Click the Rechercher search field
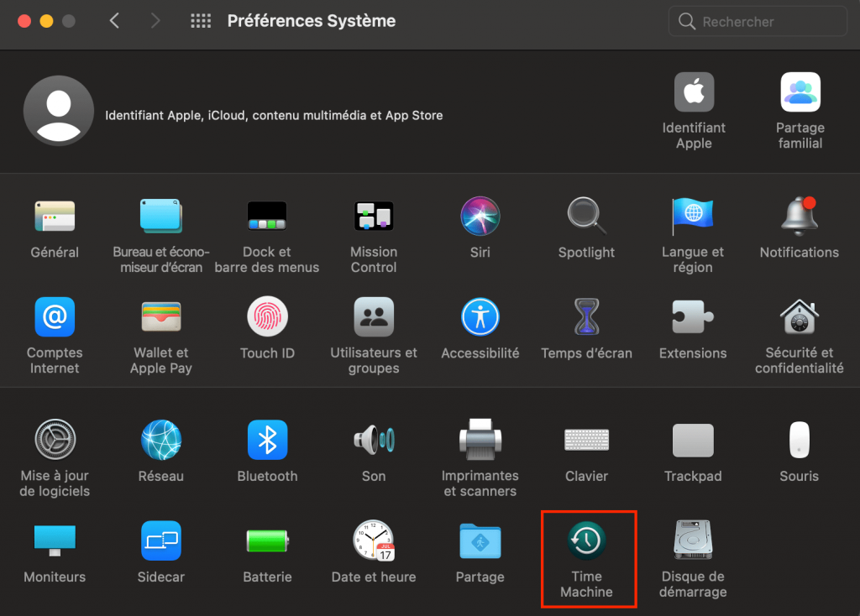Viewport: 860px width, 616px height. pyautogui.click(x=758, y=21)
